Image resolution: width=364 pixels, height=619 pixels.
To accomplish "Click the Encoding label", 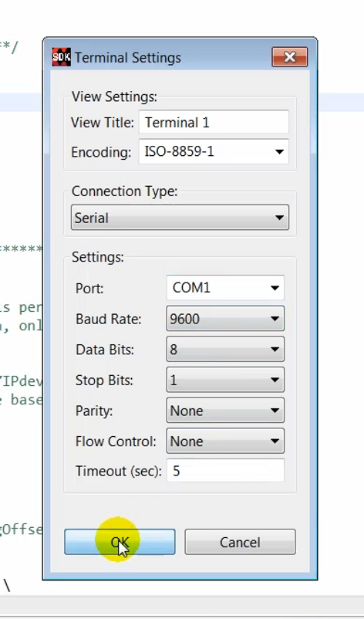I will tap(101, 152).
